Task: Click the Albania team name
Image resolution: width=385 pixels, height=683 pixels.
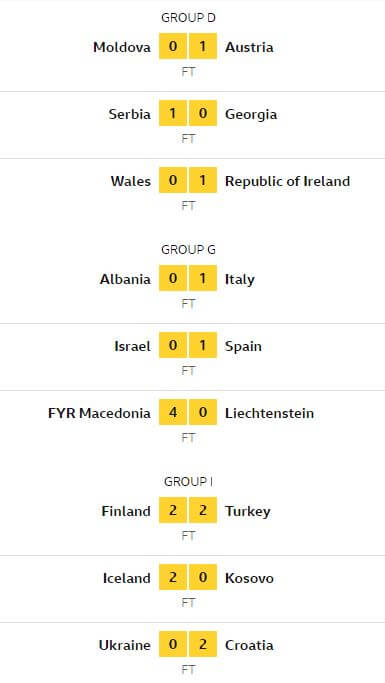Action: coord(125,279)
